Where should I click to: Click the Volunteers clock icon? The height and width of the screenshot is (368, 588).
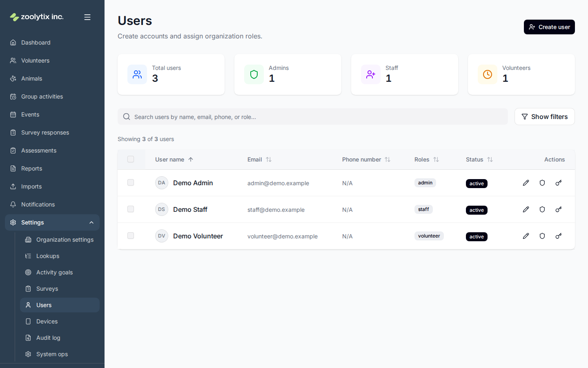[488, 74]
